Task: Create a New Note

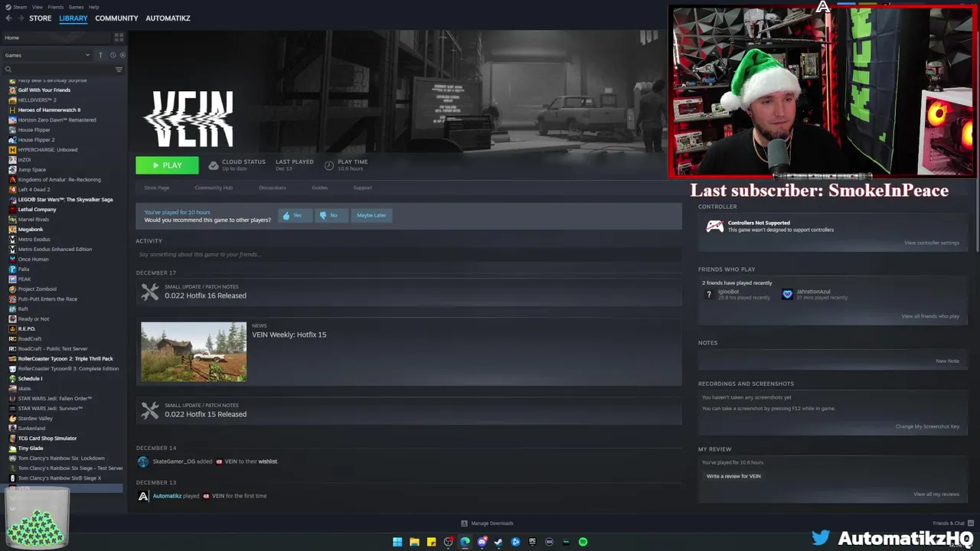Action: point(947,361)
